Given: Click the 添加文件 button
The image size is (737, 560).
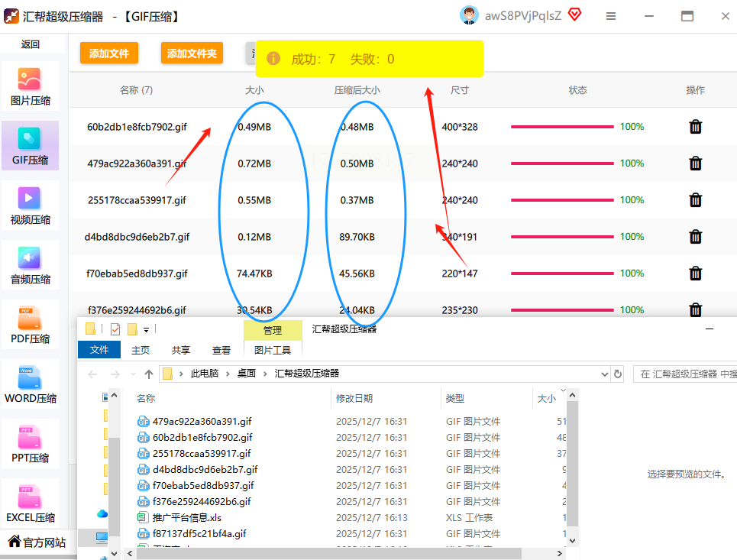Looking at the screenshot, I should coord(109,53).
